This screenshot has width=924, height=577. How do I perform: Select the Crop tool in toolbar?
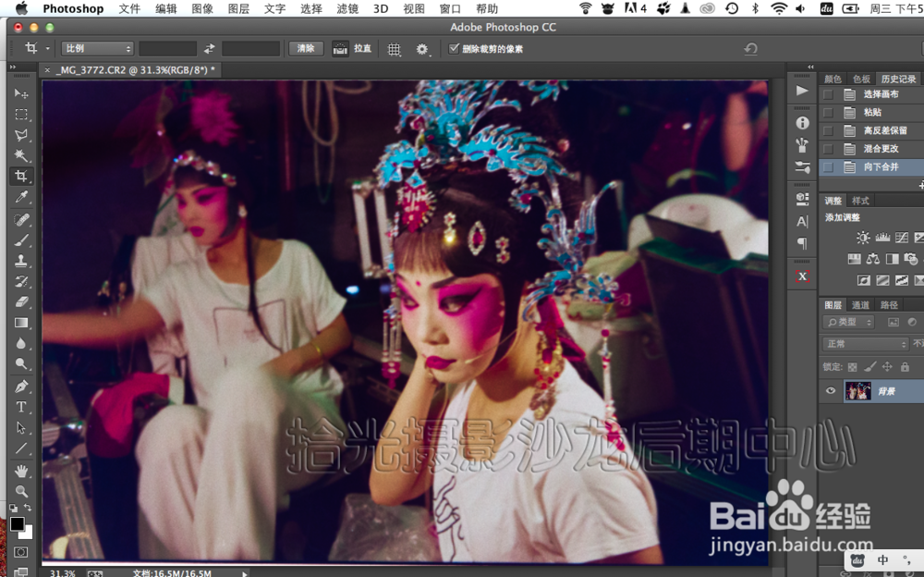(x=21, y=176)
